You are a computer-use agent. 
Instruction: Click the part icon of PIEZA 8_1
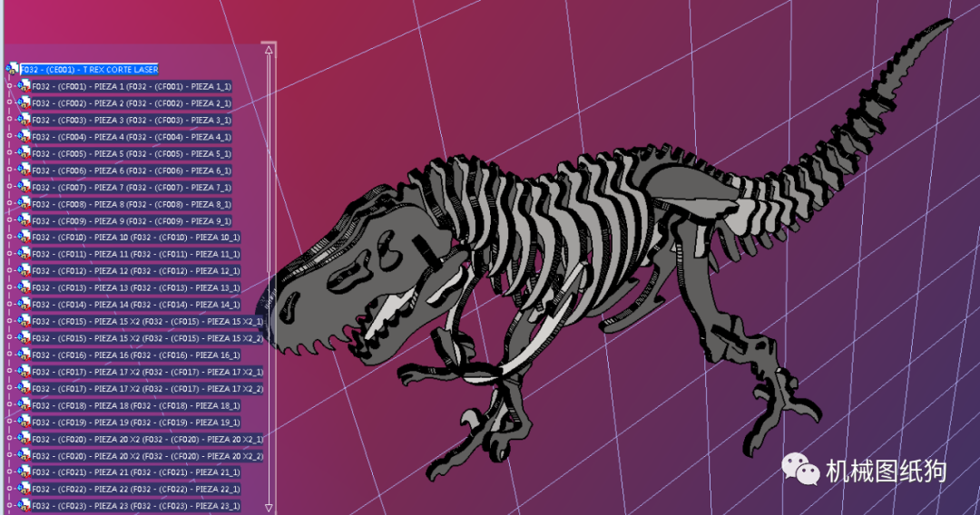(x=24, y=203)
